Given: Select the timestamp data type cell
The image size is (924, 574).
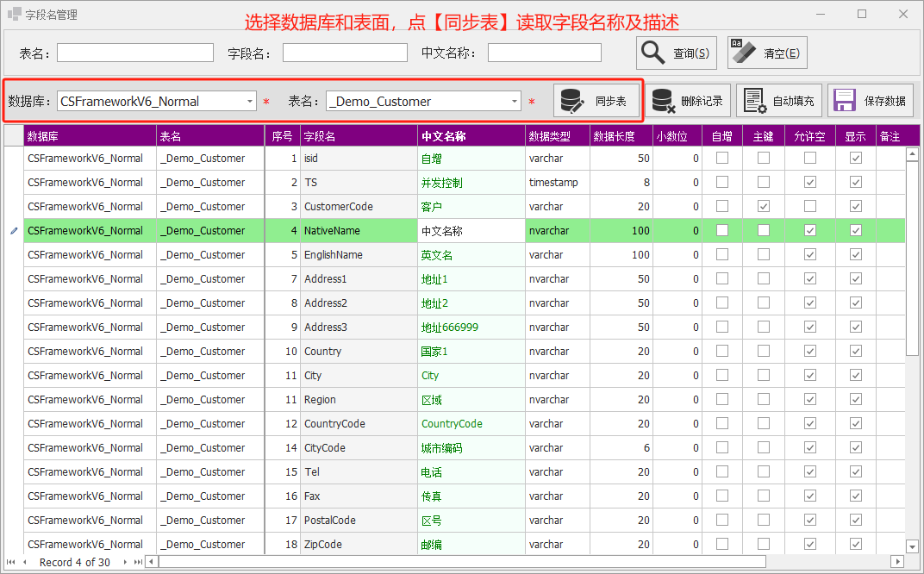Looking at the screenshot, I should point(558,182).
